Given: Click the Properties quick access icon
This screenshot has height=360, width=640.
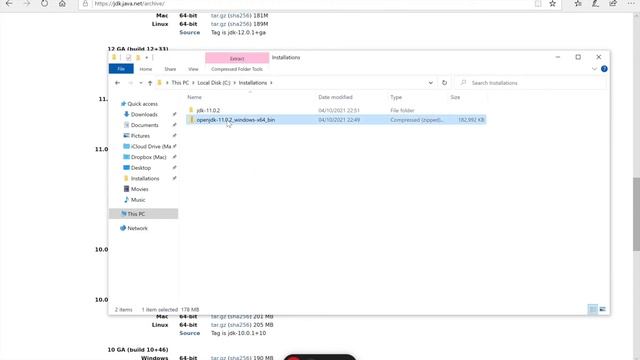Looking at the screenshot, I should pyautogui.click(x=129, y=58).
